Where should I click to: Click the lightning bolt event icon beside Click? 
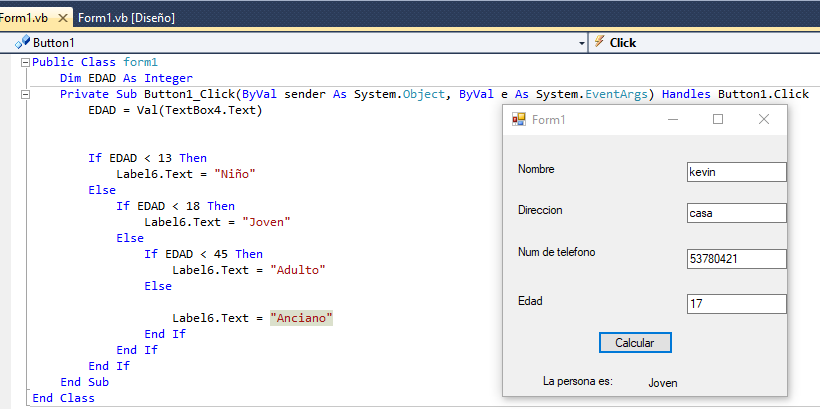599,43
